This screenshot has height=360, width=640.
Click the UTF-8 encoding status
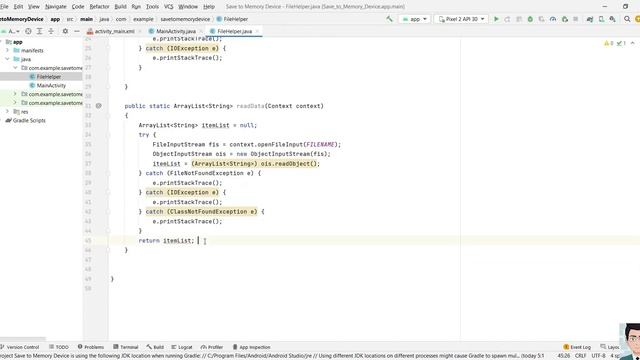pos(598,356)
